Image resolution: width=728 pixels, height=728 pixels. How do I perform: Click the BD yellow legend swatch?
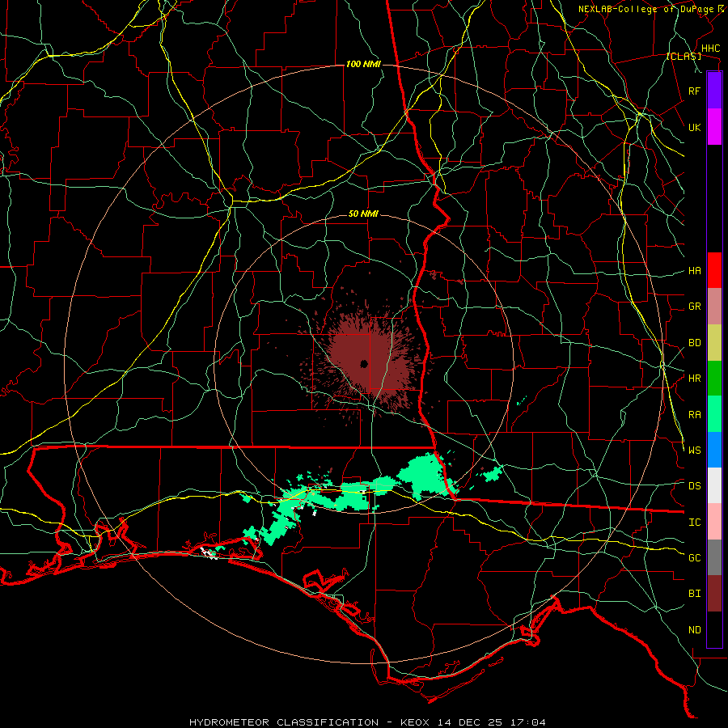point(714,342)
